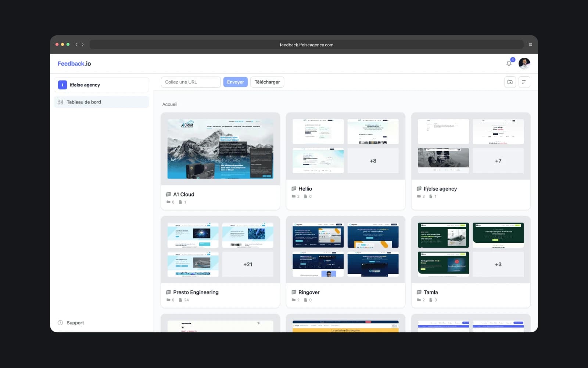The height and width of the screenshot is (368, 588).
Task: Click the browser address bar
Action: tap(306, 45)
